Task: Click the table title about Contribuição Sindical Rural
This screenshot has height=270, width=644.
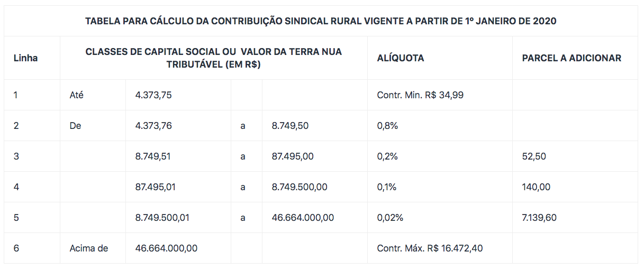Action: coord(321,21)
